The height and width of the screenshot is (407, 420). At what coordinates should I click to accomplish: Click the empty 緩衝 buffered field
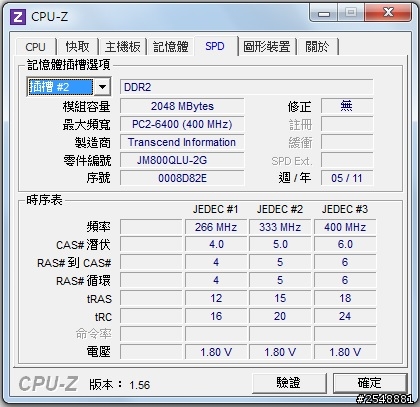click(347, 142)
